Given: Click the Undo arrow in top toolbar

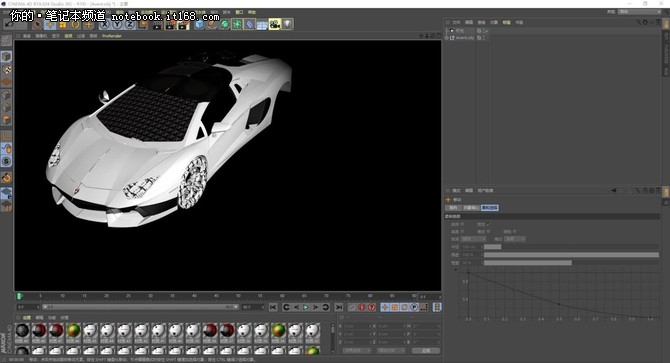Looking at the screenshot, I should 9,25.
